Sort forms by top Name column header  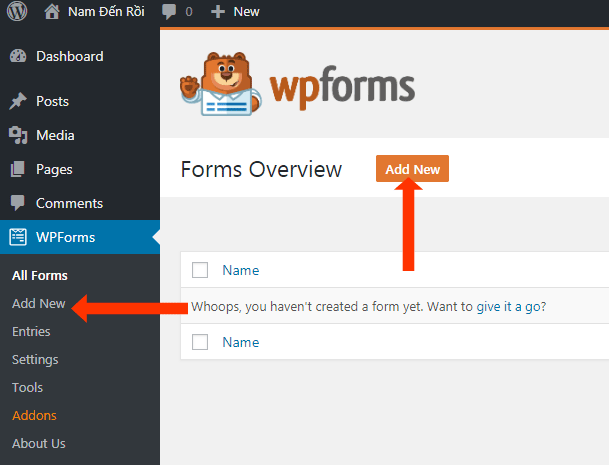240,270
